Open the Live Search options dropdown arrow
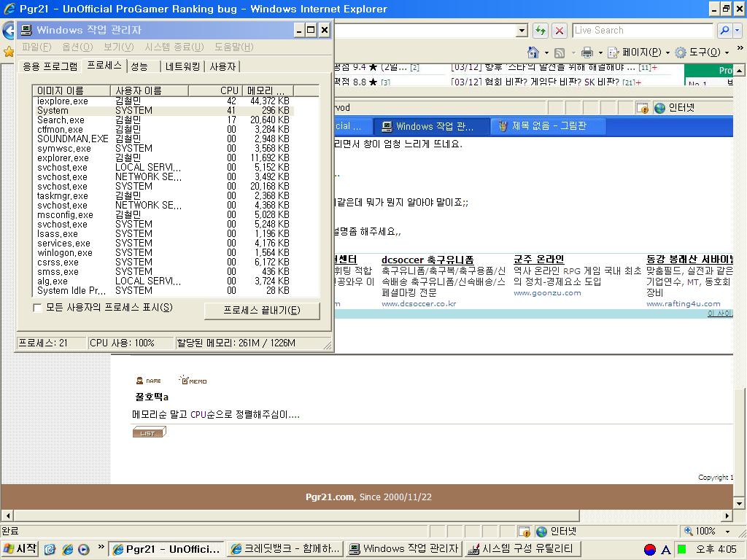 pyautogui.click(x=738, y=31)
